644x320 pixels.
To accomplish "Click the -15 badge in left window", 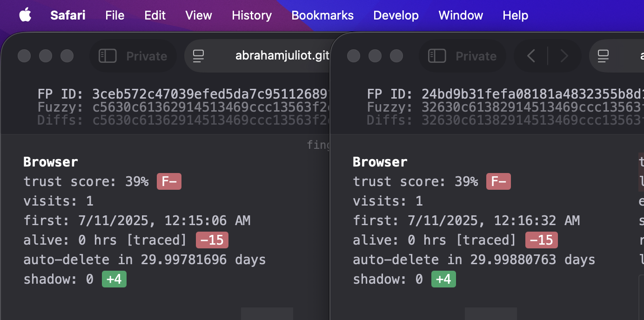I will tap(212, 240).
